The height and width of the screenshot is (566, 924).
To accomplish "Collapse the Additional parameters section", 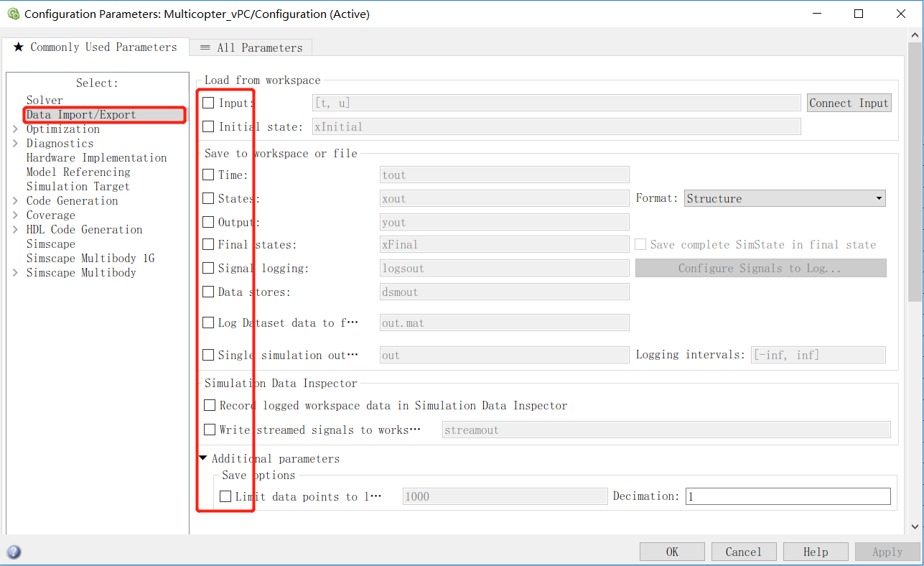I will pyautogui.click(x=203, y=458).
